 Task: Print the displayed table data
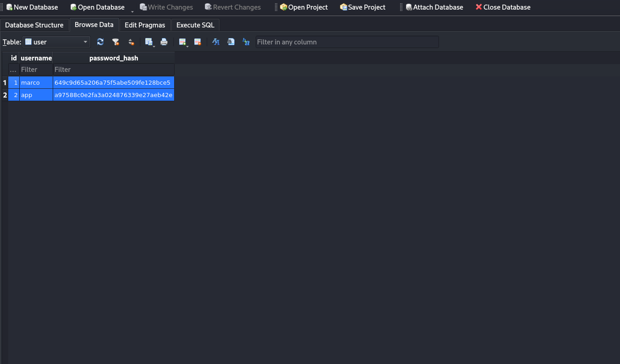pos(164,42)
